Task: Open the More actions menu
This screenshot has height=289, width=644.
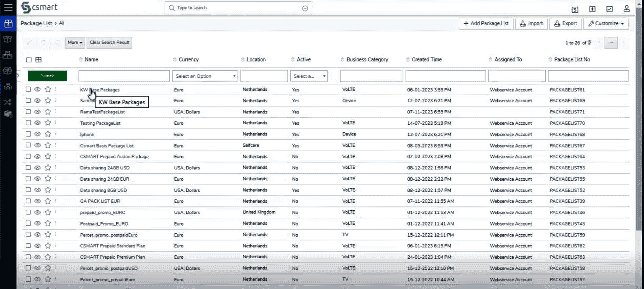Action: point(75,43)
